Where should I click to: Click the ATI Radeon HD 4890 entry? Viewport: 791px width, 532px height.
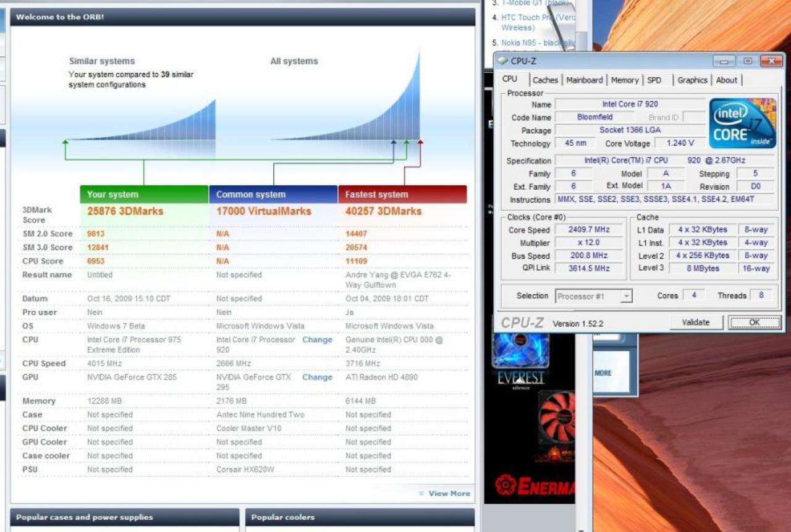tap(381, 377)
